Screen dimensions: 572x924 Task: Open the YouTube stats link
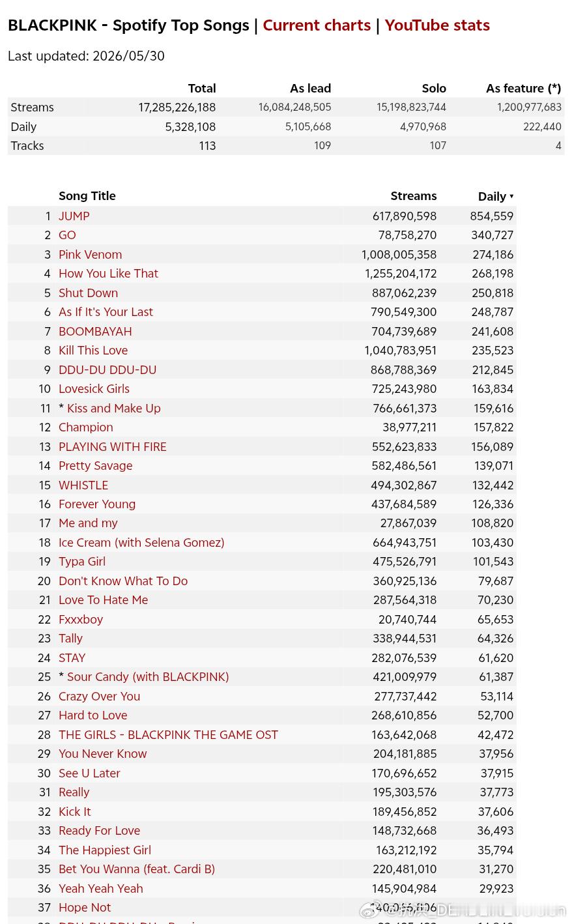[x=437, y=25]
